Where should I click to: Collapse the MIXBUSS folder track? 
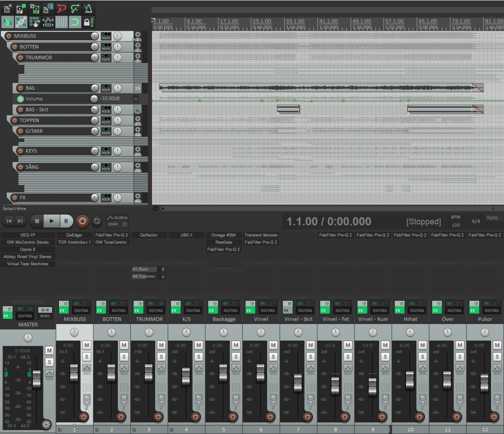coord(138,35)
